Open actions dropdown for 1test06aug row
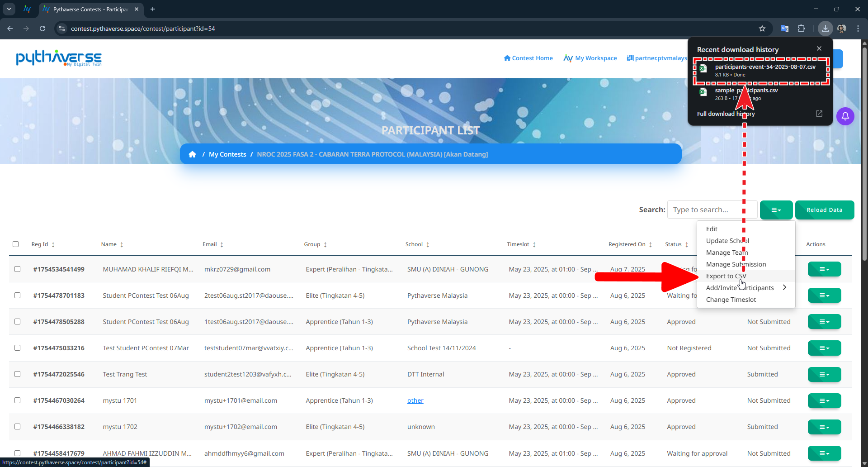 click(825, 322)
